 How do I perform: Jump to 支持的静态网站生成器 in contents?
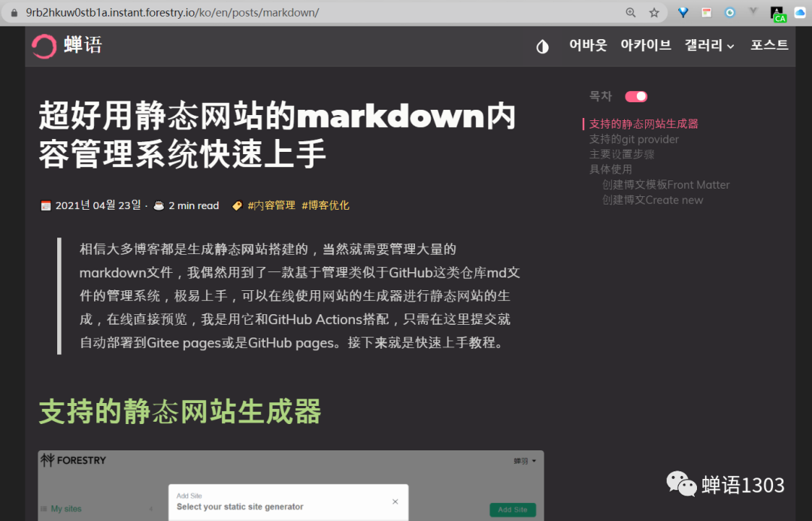tap(644, 124)
